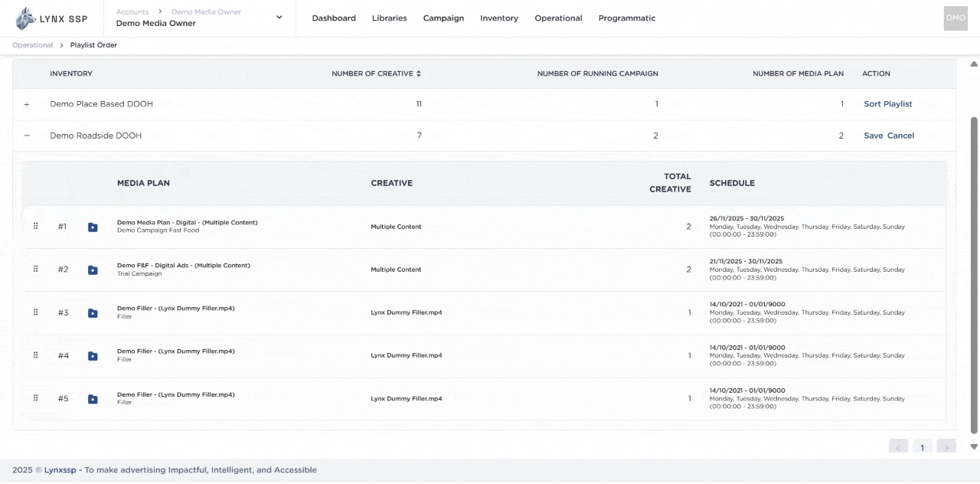Click the scrollbar up arrow
The height and width of the screenshot is (484, 980).
(974, 64)
